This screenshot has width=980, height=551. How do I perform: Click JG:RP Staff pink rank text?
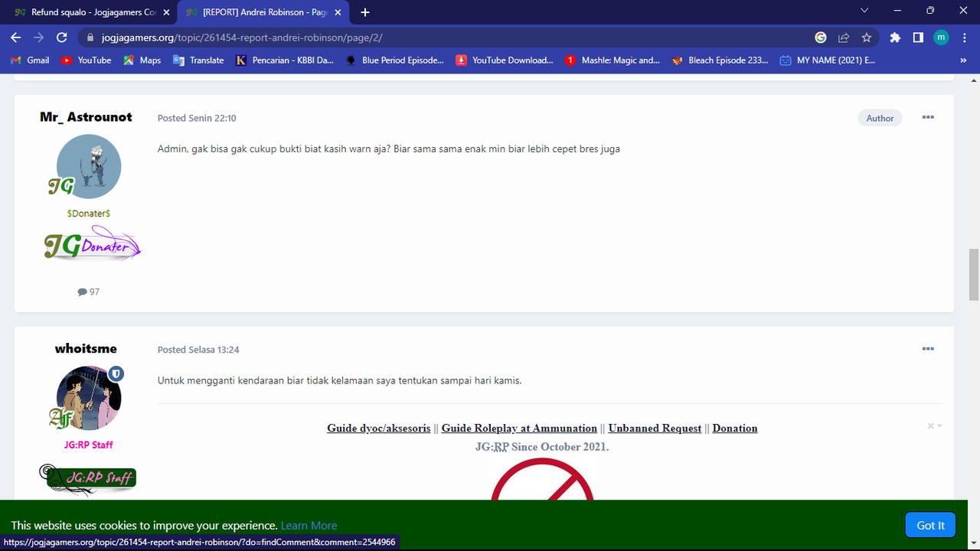pos(89,445)
